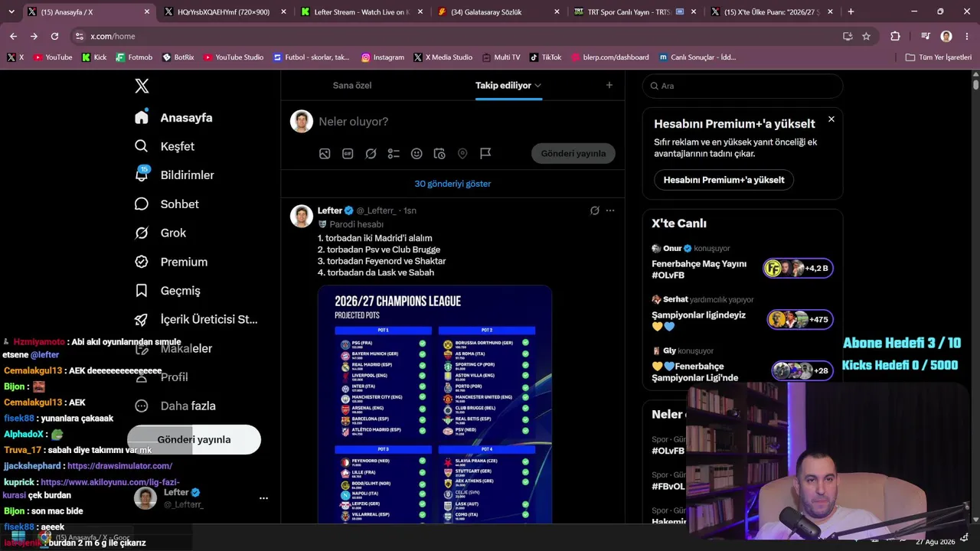Open Bildirimler notifications bell
Image resolution: width=980 pixels, height=551 pixels.
point(175,174)
